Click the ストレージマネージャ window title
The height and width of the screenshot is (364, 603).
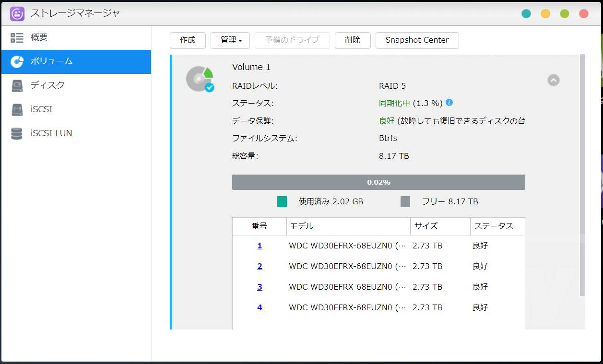[75, 13]
